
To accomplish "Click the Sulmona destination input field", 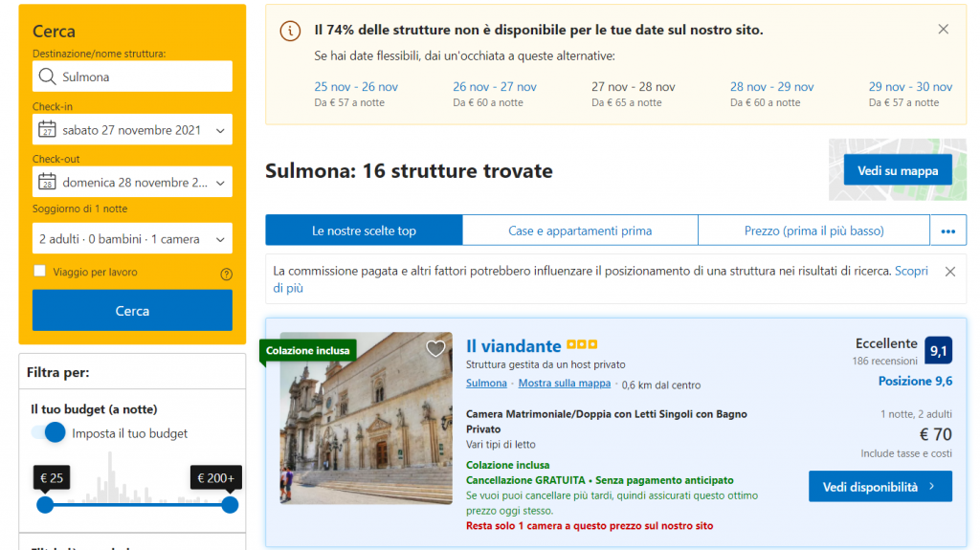I will [x=144, y=77].
